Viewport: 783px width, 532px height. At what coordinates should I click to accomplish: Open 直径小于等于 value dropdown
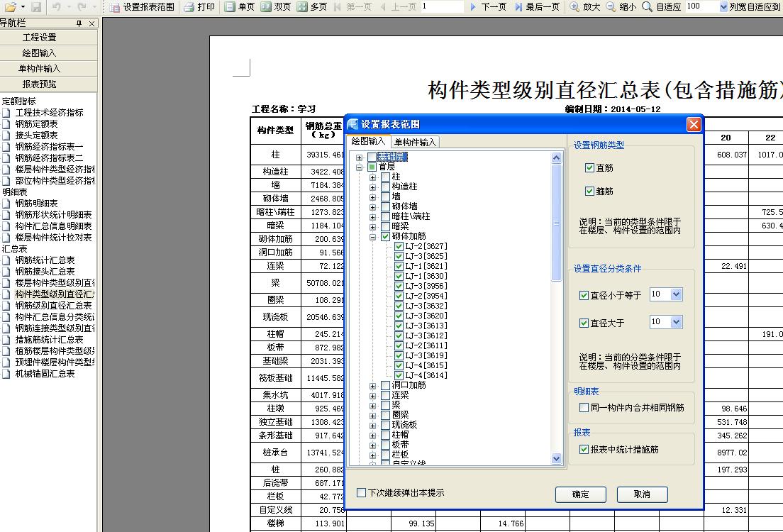[676, 294]
